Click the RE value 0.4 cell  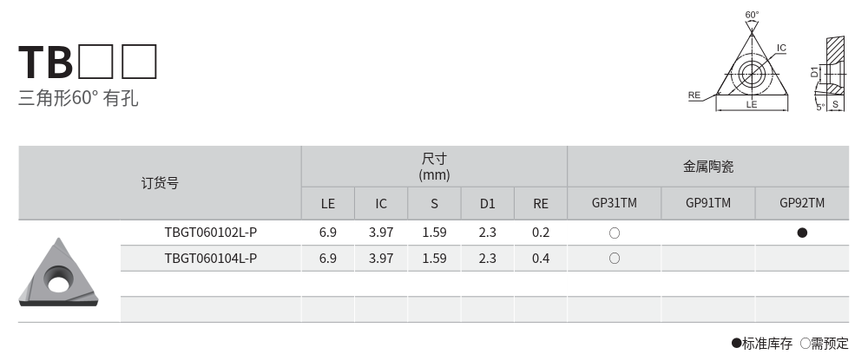click(x=541, y=259)
